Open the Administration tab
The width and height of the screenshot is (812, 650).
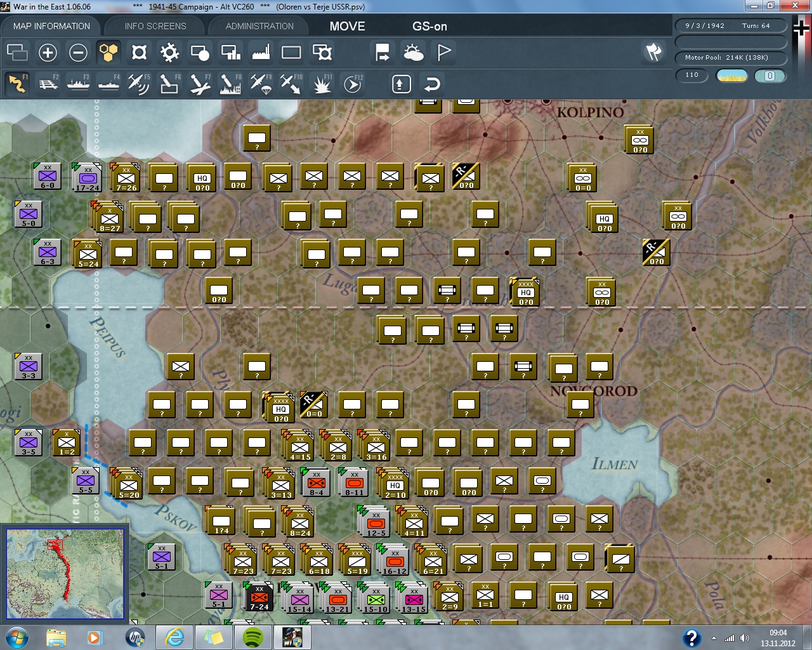tap(259, 26)
